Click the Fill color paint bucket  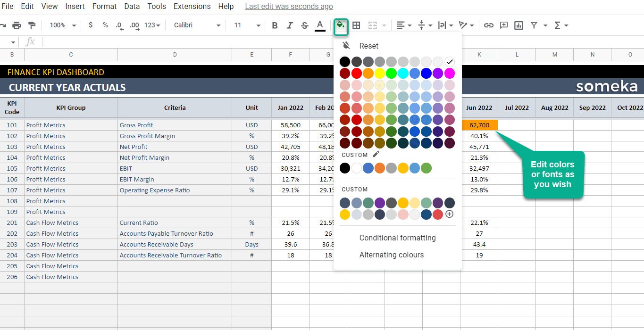pyautogui.click(x=341, y=25)
